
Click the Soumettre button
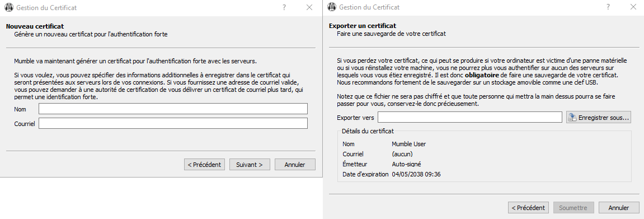(574, 207)
